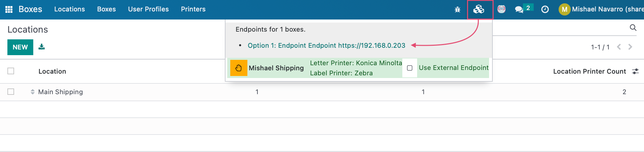Open the Boxes cubes systray icon
Screen dimensions: 644x152
pos(479,9)
